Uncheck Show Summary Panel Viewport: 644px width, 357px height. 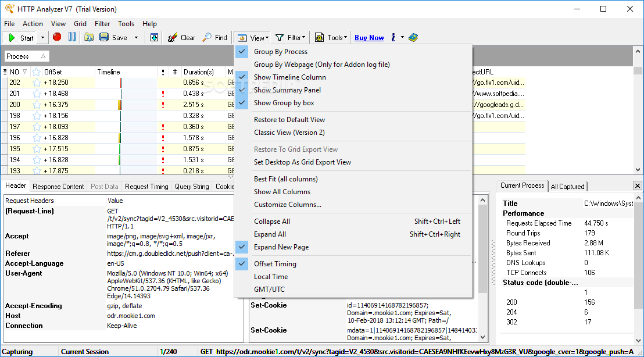pyautogui.click(x=287, y=90)
